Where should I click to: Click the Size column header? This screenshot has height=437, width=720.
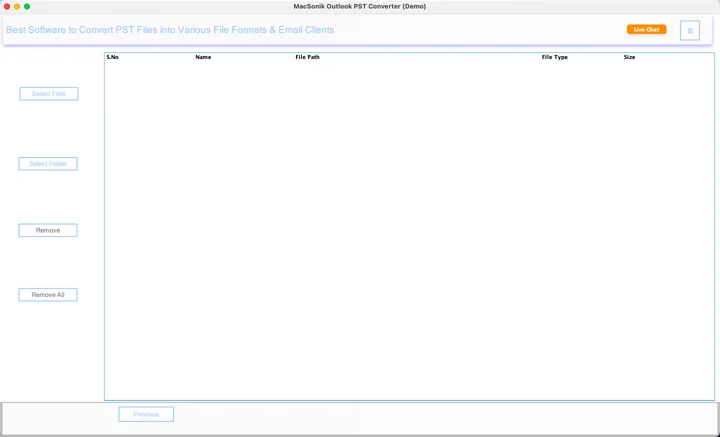(630, 57)
